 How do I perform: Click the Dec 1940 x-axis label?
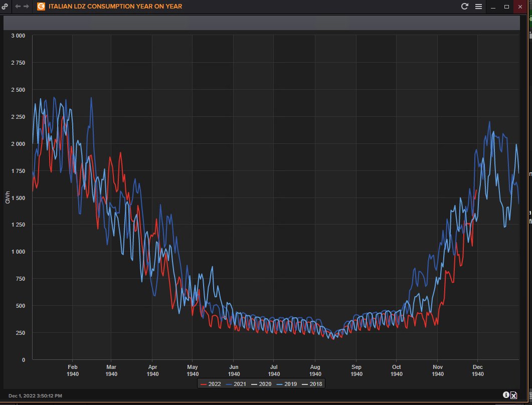coord(478,370)
